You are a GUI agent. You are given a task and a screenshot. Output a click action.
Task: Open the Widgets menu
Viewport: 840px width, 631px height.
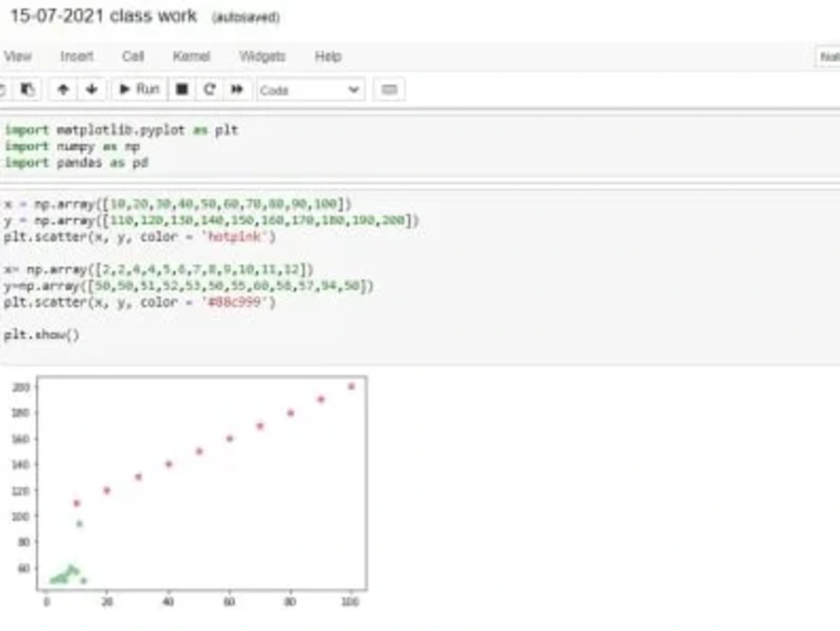[260, 56]
